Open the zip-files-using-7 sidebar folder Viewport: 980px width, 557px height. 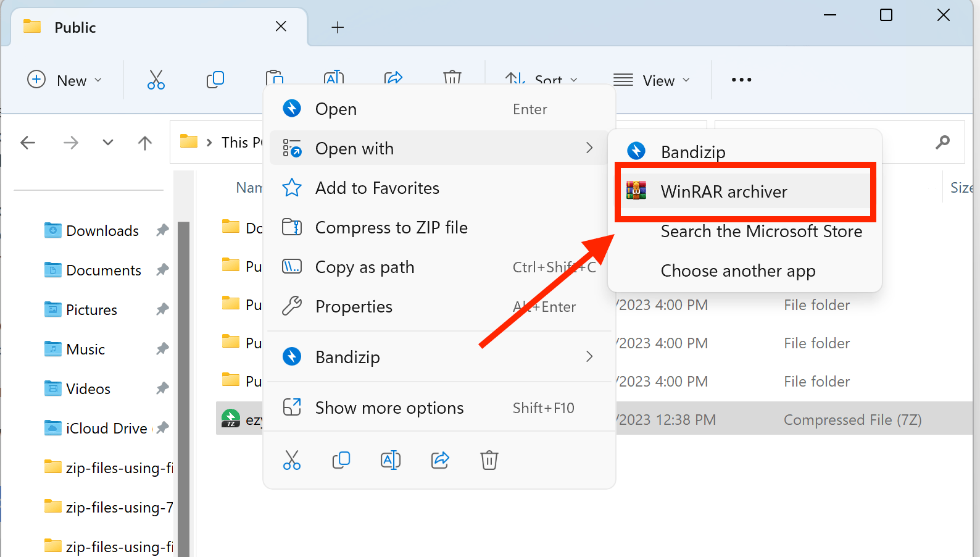[x=109, y=508]
